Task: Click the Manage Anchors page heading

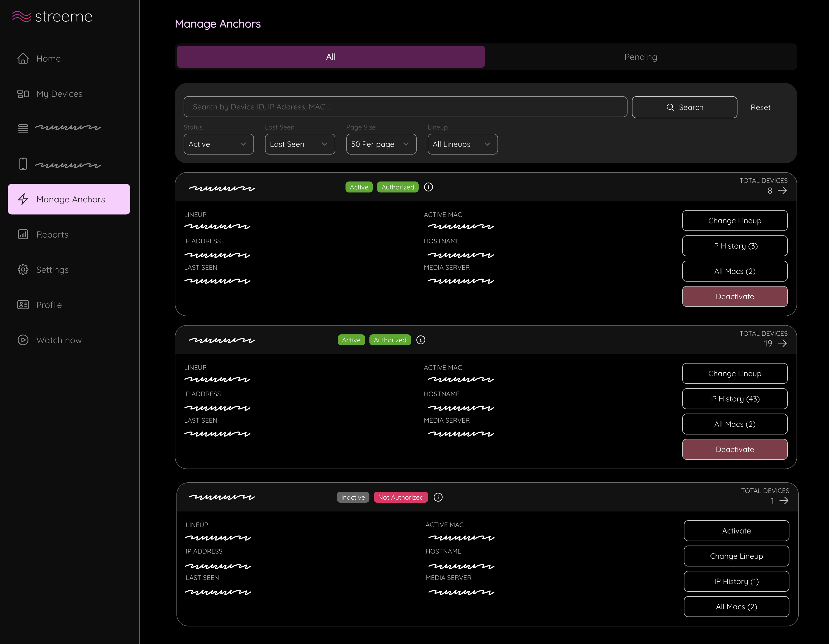Action: (217, 24)
